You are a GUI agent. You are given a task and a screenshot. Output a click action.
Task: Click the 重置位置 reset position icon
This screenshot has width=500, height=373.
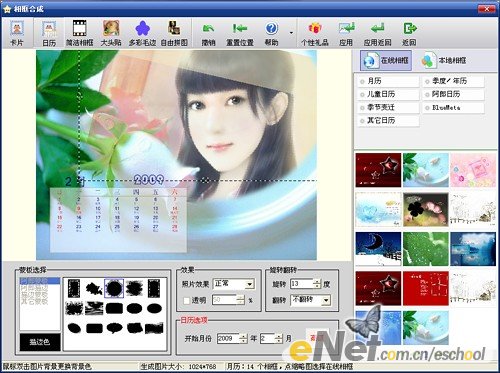pyautogui.click(x=240, y=33)
